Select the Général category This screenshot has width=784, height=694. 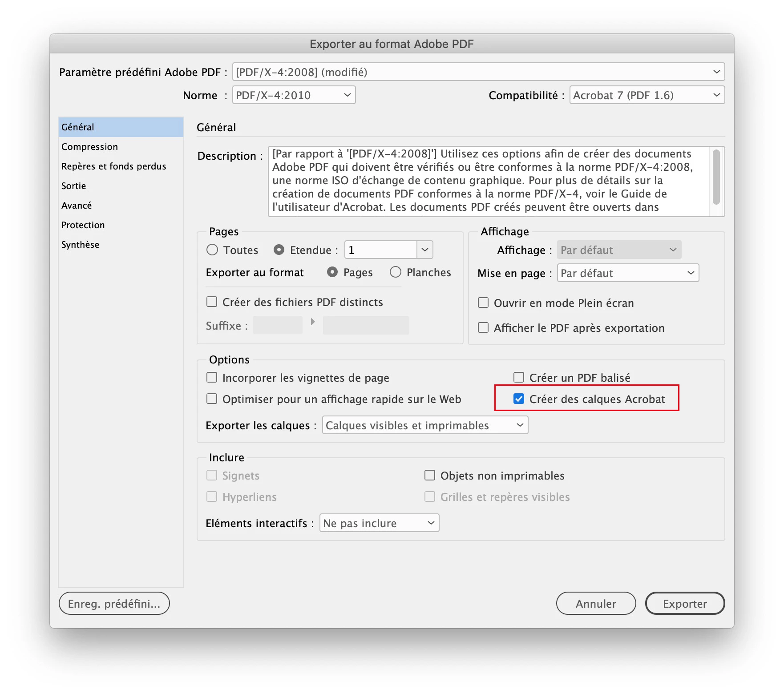(x=121, y=127)
